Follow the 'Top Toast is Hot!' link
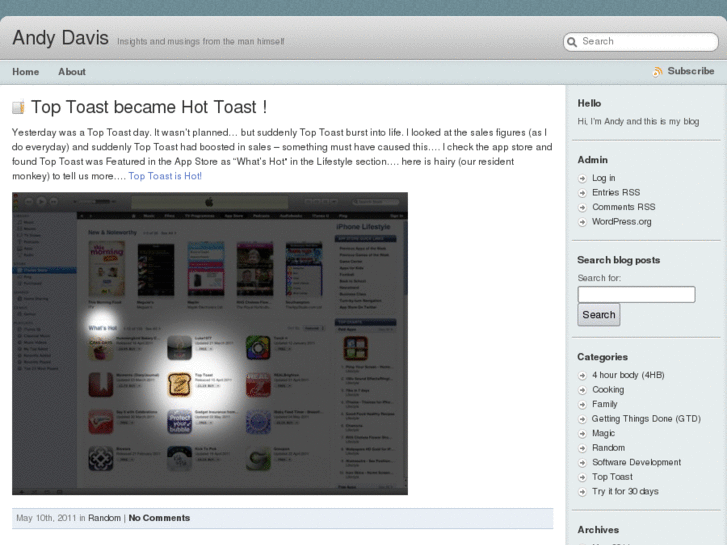 165,176
